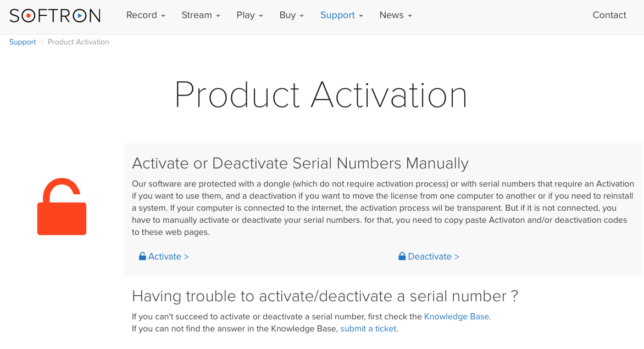Follow the Deactivate > link
The width and height of the screenshot is (644, 349).
coord(434,256)
